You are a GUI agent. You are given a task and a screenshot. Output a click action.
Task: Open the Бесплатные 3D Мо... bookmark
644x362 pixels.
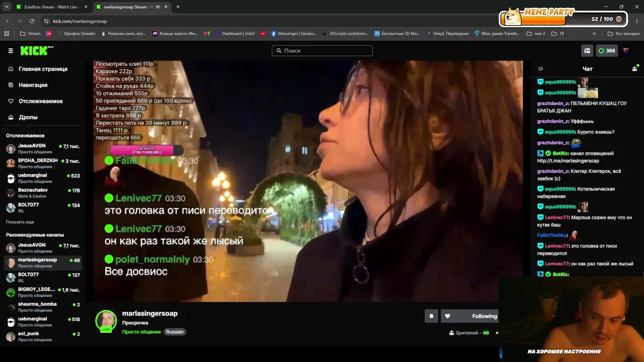[x=397, y=34]
